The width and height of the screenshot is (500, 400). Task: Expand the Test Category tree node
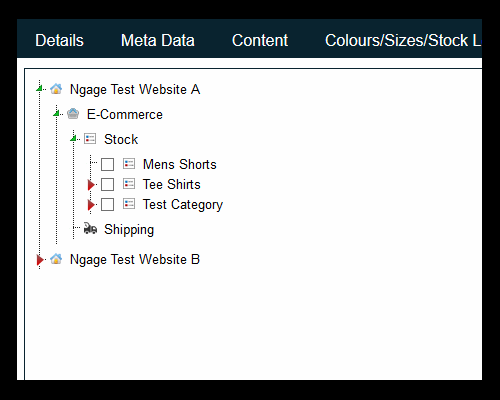tap(91, 205)
